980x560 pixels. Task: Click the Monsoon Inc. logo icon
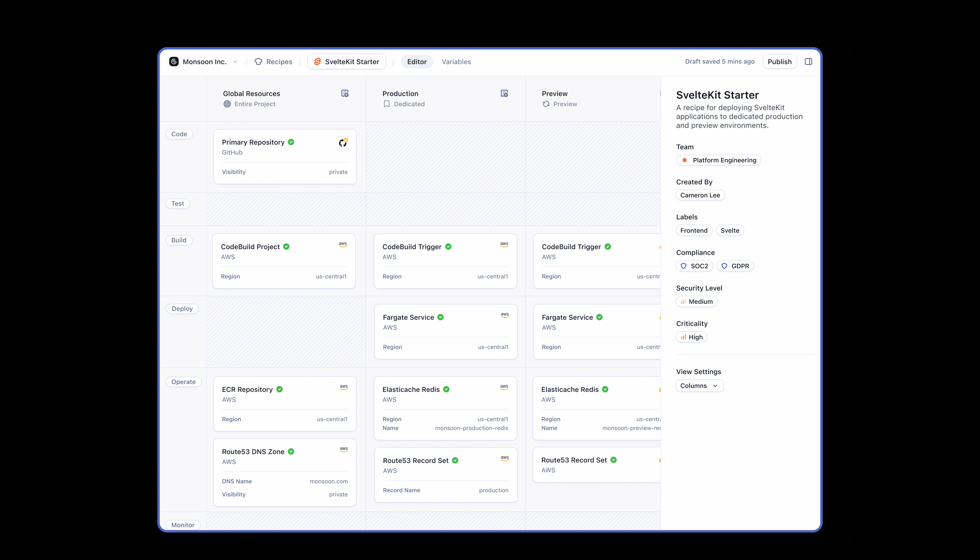click(x=174, y=62)
